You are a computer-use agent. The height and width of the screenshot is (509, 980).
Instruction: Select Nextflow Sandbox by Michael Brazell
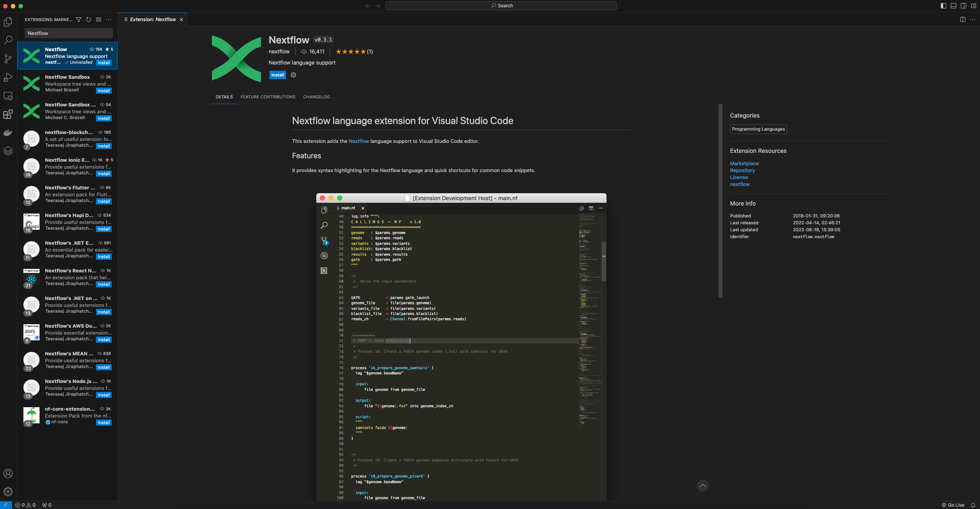click(x=68, y=83)
